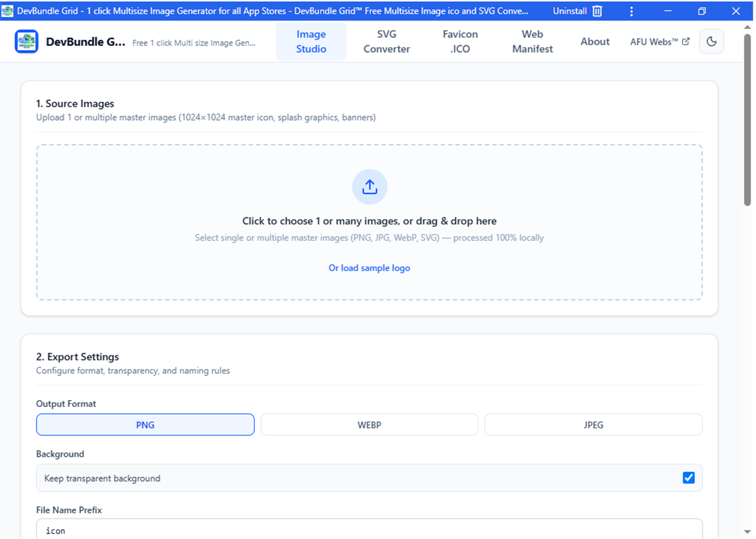Viewport: 756px width, 539px height.
Task: Click the 'Background' label
Action: coord(60,453)
